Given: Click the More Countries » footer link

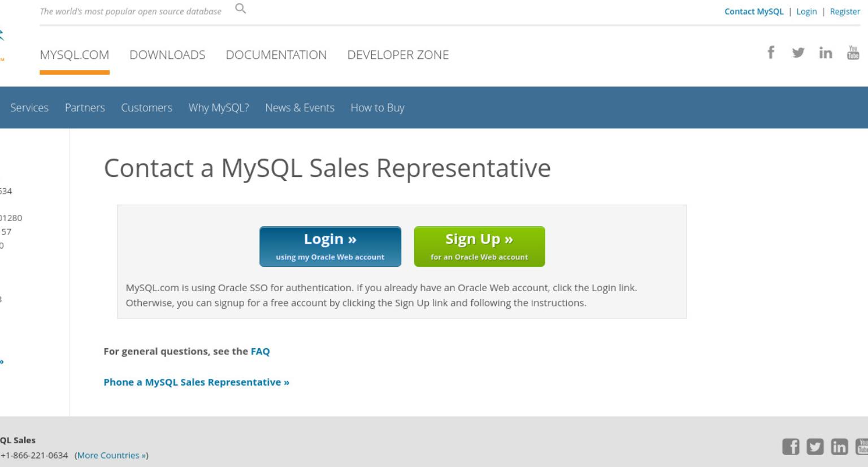Looking at the screenshot, I should (x=112, y=455).
